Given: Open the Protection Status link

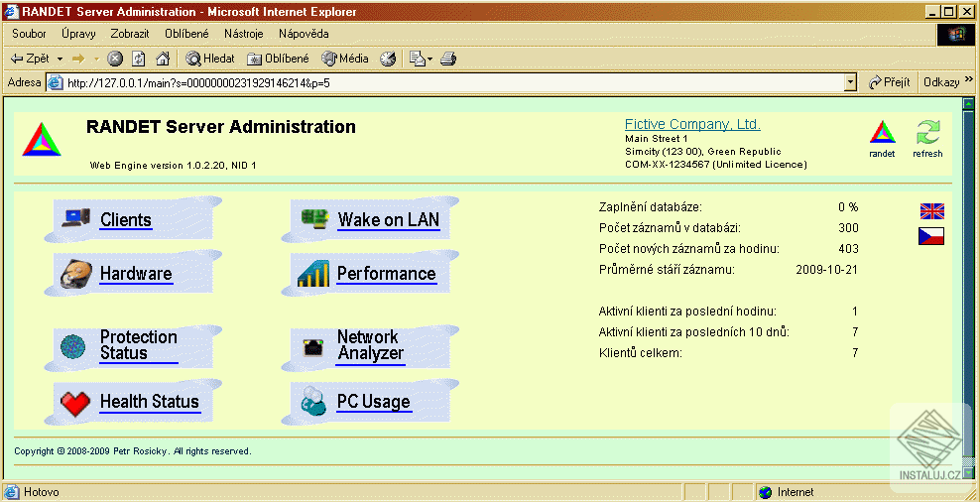Looking at the screenshot, I should click(x=139, y=345).
